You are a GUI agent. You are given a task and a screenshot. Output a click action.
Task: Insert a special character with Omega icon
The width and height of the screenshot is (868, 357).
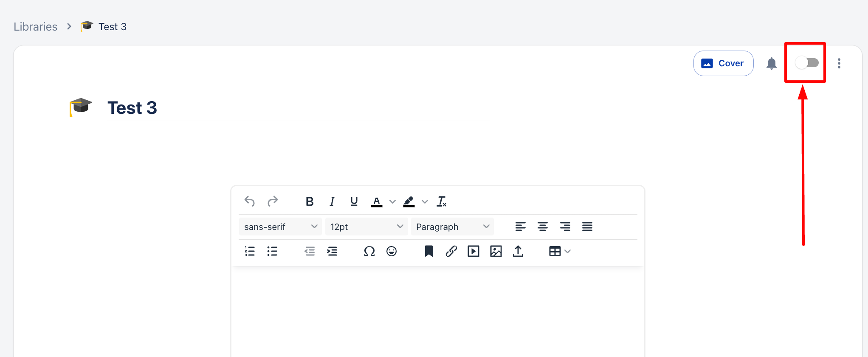click(369, 252)
